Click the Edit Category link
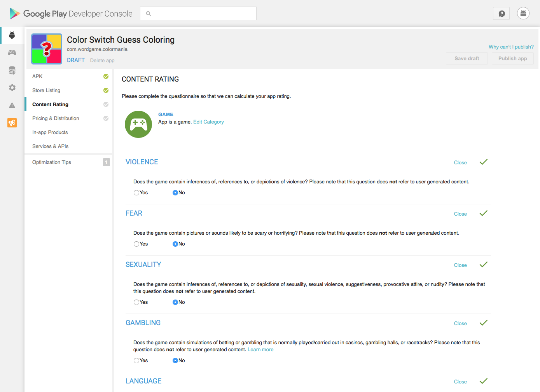The width and height of the screenshot is (540, 392). click(208, 122)
